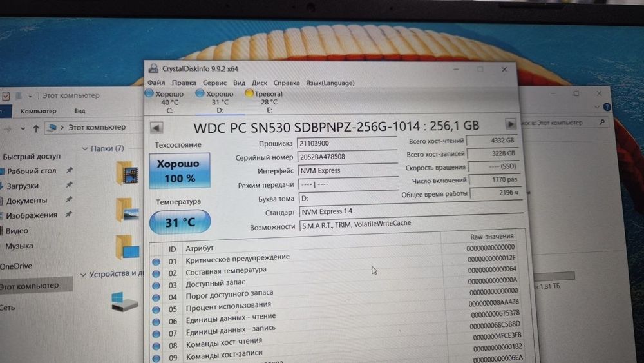Open Документы in Explorer sidebar
The height and width of the screenshot is (363, 644).
point(26,201)
